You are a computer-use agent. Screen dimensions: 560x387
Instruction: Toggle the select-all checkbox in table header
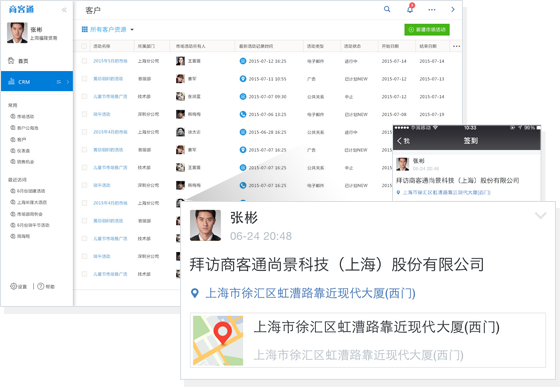coord(84,46)
